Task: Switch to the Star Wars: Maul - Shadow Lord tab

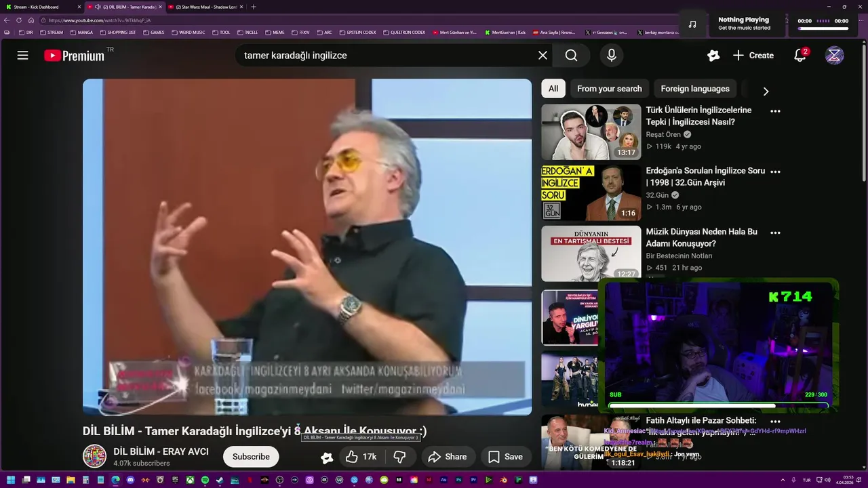Action: click(206, 7)
